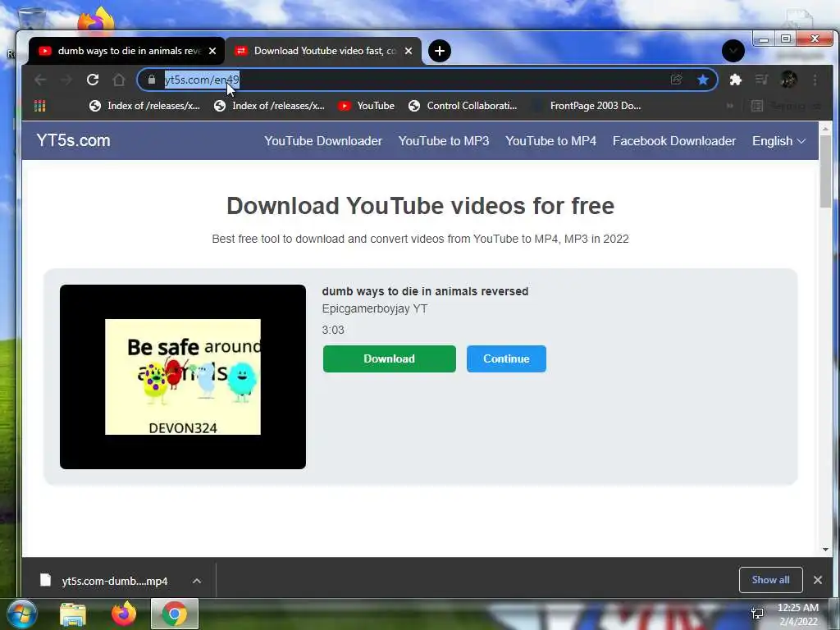Click the share page icon in address bar
The image size is (840, 630).
click(x=676, y=80)
